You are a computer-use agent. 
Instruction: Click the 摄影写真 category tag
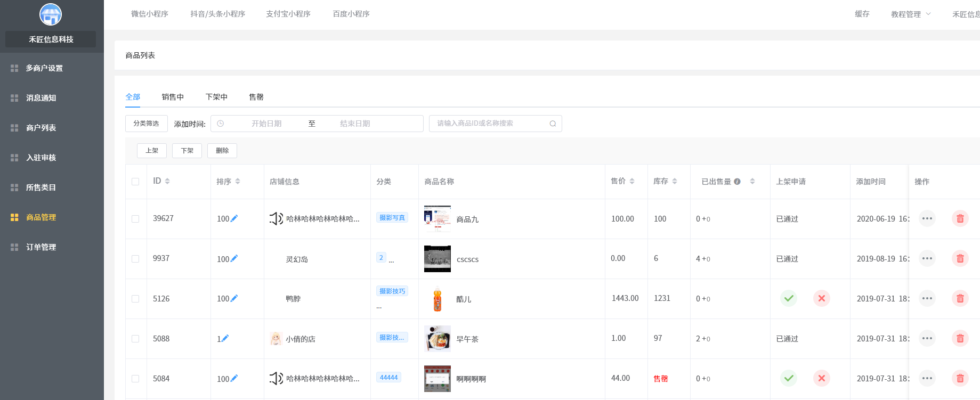pos(392,217)
